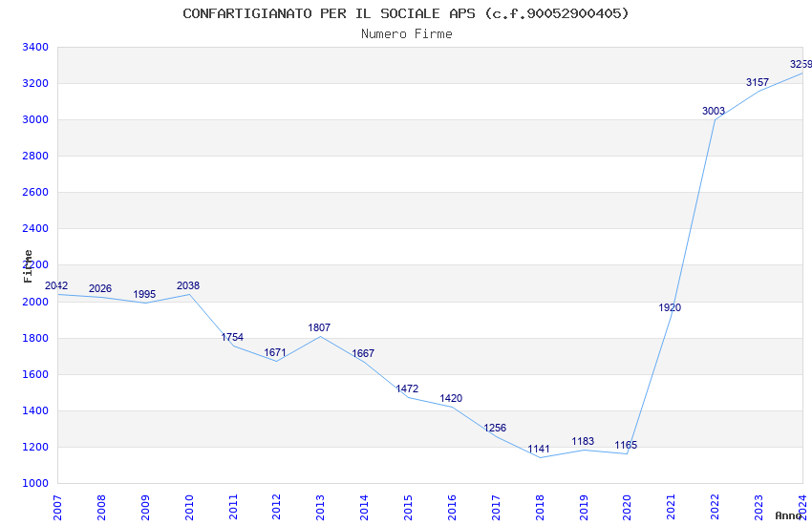Click x-axis year 2009

145,508
